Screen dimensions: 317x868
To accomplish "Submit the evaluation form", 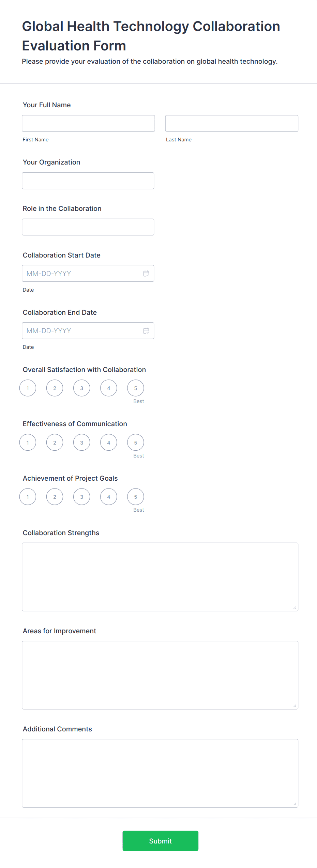I will [160, 841].
